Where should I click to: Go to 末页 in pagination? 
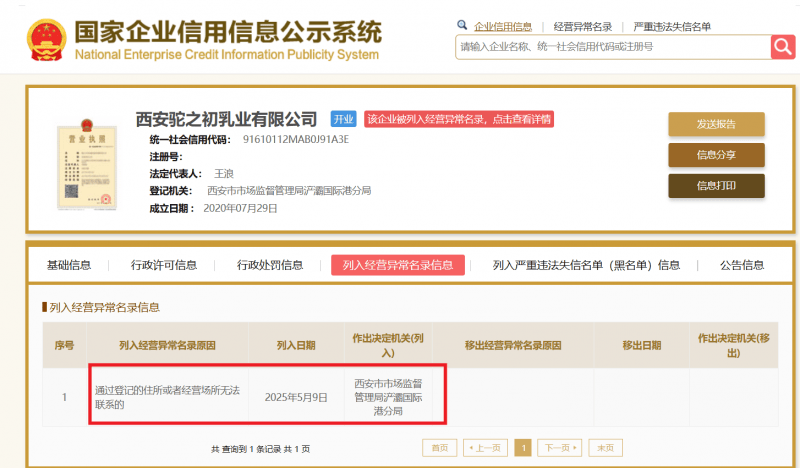point(605,448)
